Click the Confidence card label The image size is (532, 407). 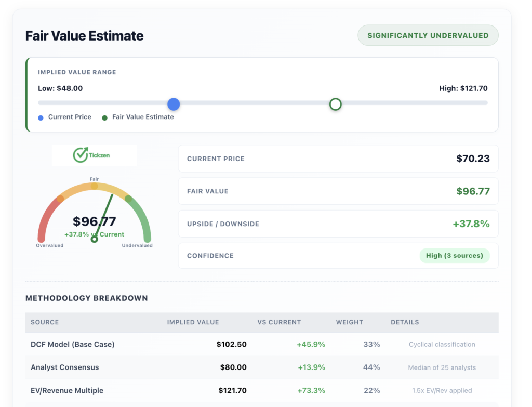click(x=210, y=256)
